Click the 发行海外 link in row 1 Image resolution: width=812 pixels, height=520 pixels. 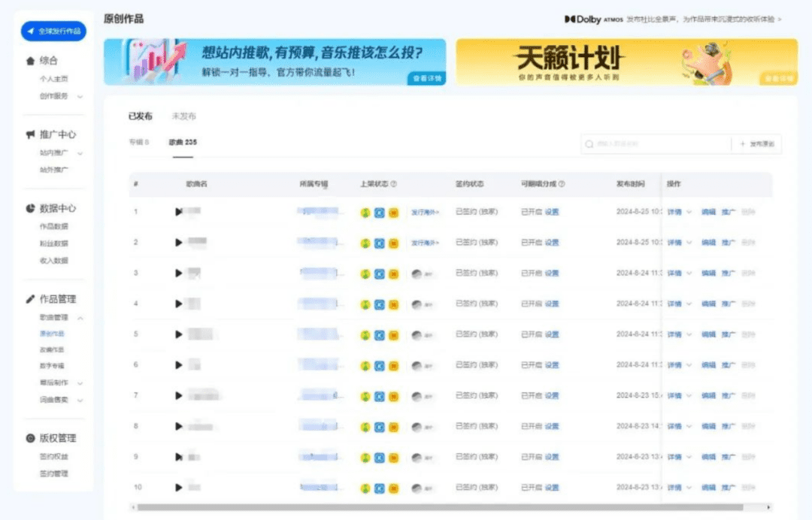click(425, 212)
